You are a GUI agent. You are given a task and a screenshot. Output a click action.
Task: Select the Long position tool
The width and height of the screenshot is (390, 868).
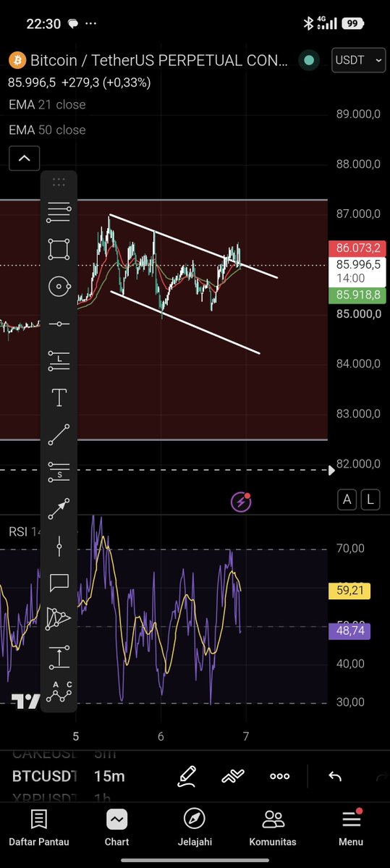59,361
